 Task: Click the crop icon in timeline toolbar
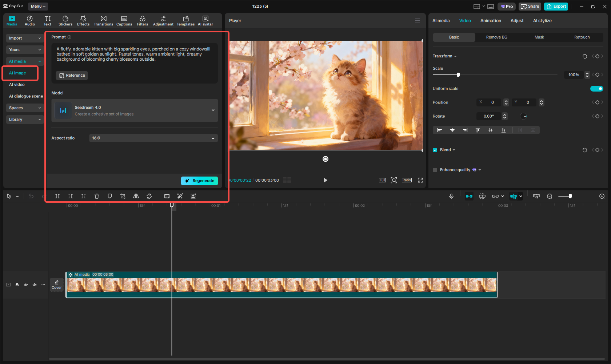[123, 196]
